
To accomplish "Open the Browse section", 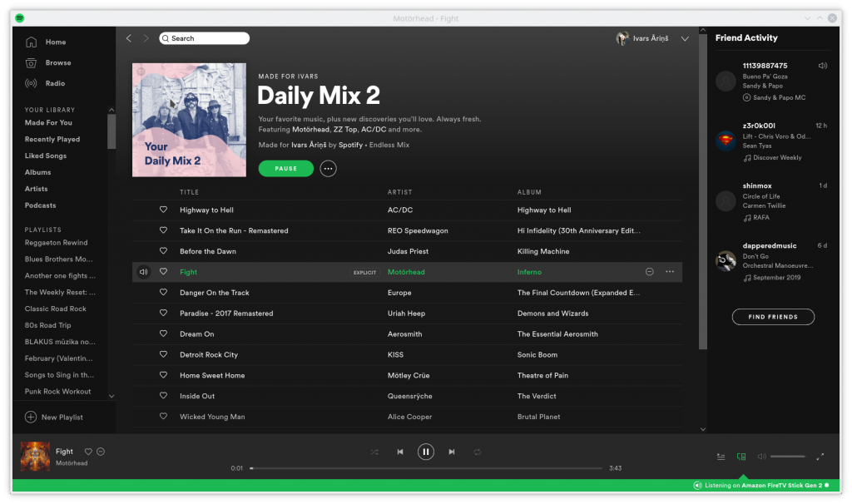I will click(48, 62).
